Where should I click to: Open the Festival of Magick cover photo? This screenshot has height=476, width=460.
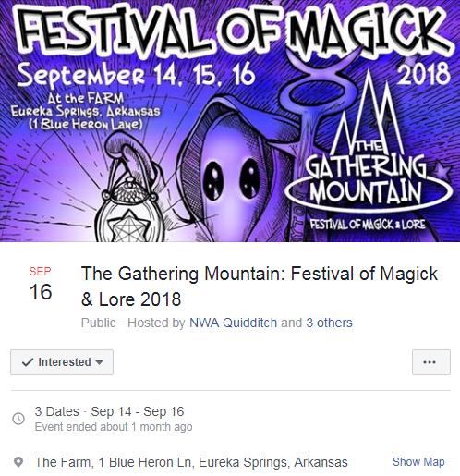[230, 121]
